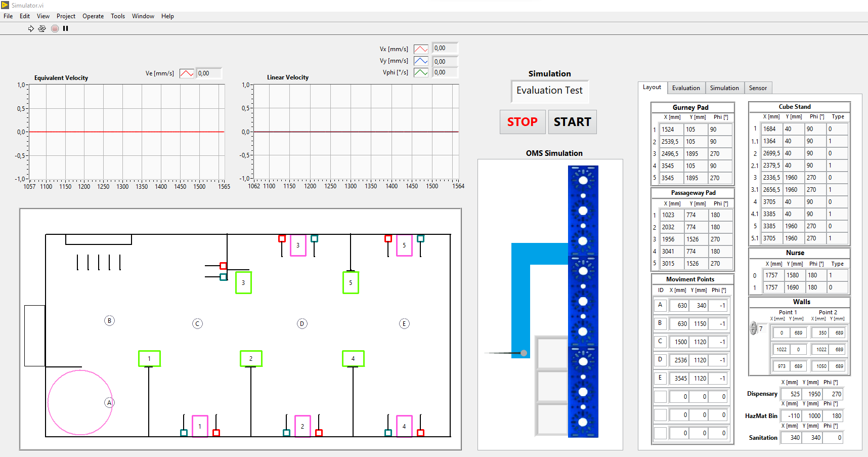Open the Evaluation tab
This screenshot has width=868, height=457.
(x=686, y=88)
